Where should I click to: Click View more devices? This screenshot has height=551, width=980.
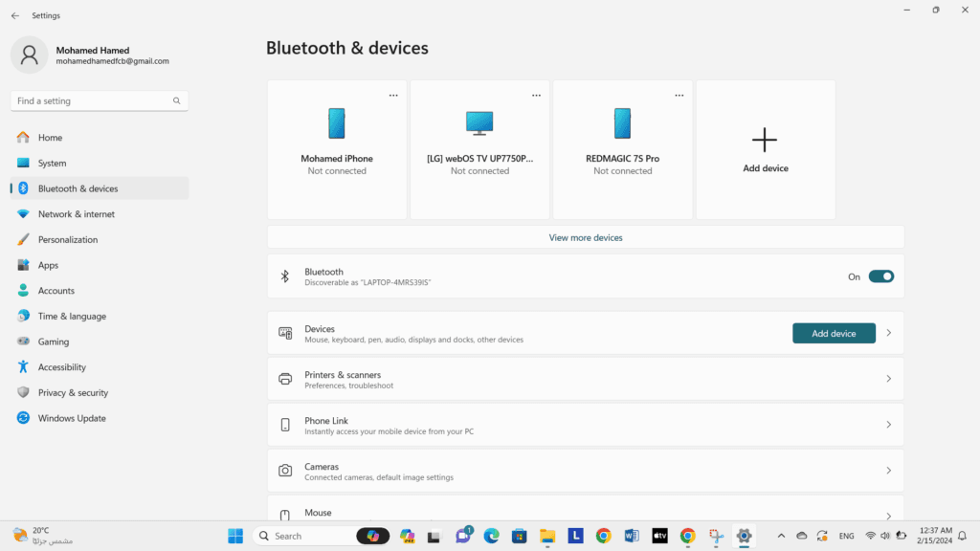(x=585, y=237)
